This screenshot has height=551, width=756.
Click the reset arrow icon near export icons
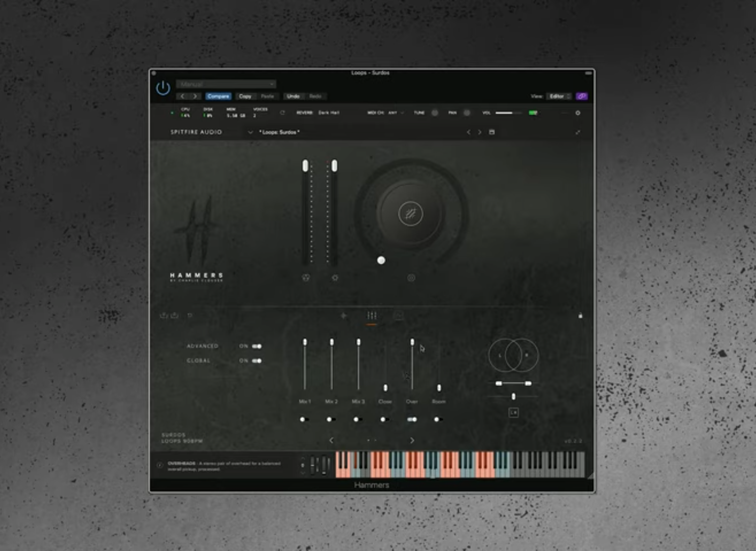(190, 315)
